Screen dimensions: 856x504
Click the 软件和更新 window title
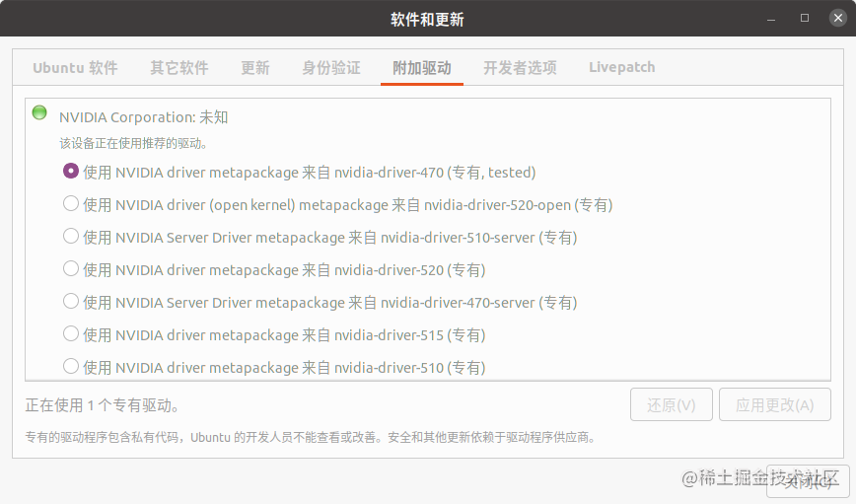click(427, 20)
